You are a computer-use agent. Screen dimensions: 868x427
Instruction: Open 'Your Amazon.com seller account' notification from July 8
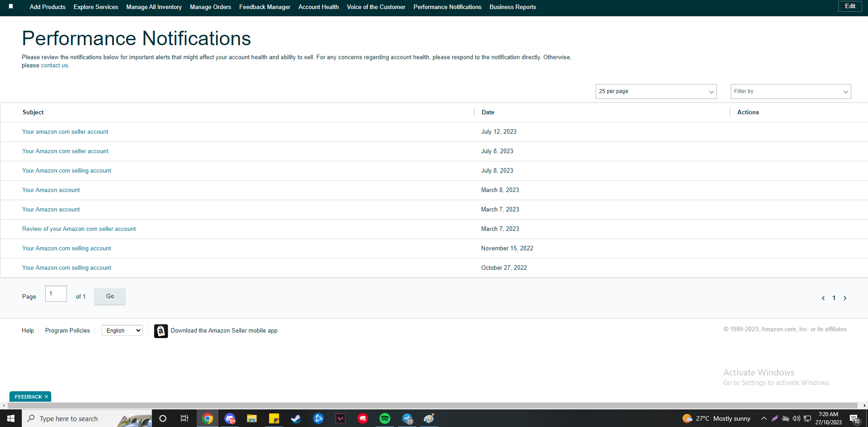65,151
